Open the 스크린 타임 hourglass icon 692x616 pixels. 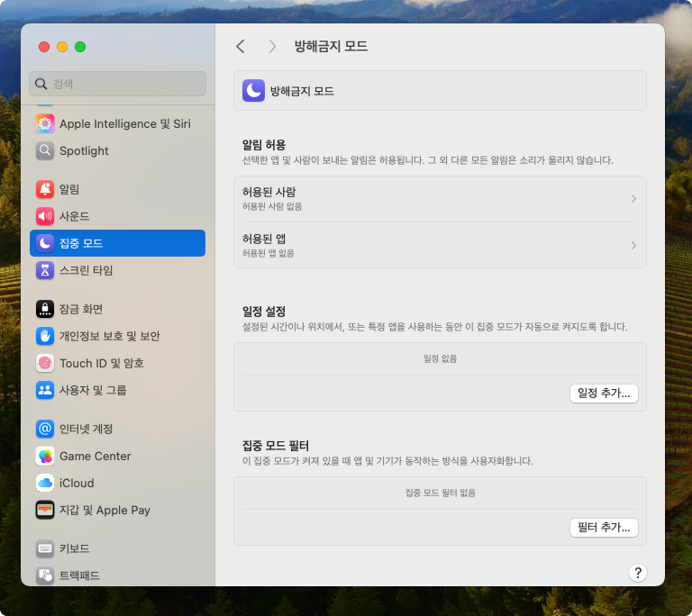[x=44, y=270]
